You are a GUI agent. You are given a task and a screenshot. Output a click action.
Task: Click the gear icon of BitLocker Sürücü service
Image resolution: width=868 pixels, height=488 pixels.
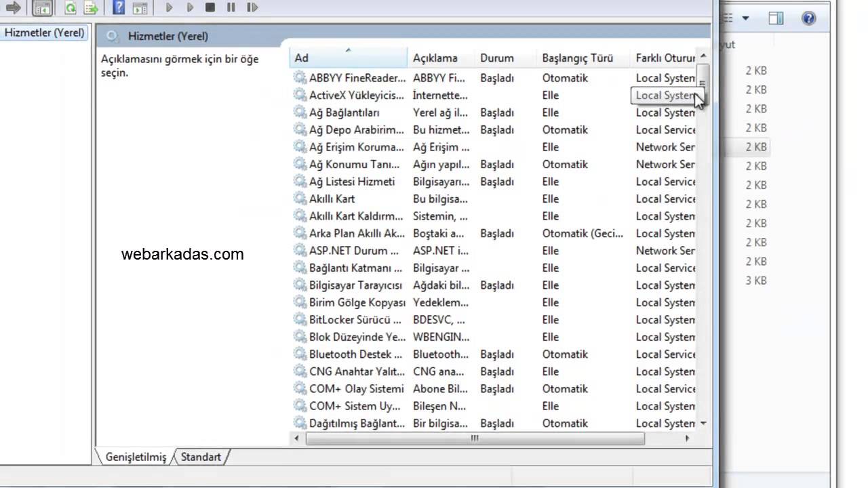[299, 320]
